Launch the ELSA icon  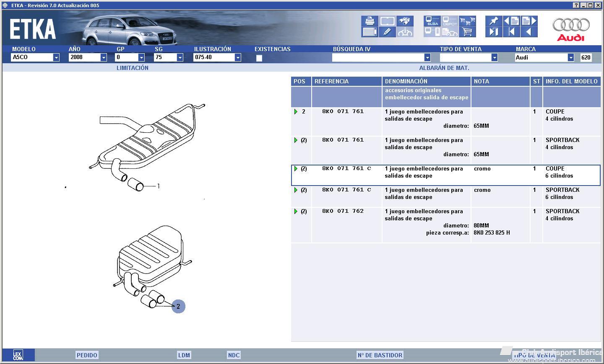pyautogui.click(x=432, y=21)
